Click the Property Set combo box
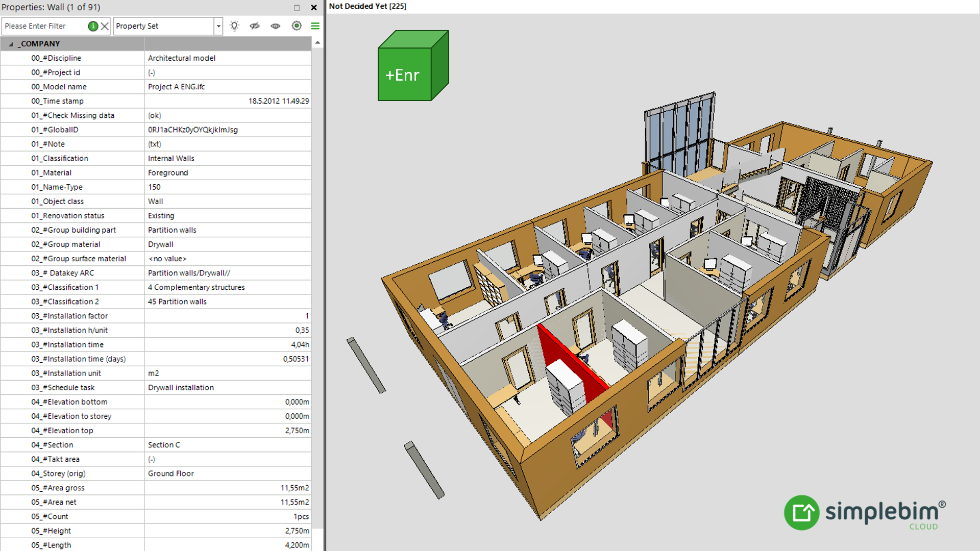Screen dimensions: 980x551 tap(163, 26)
